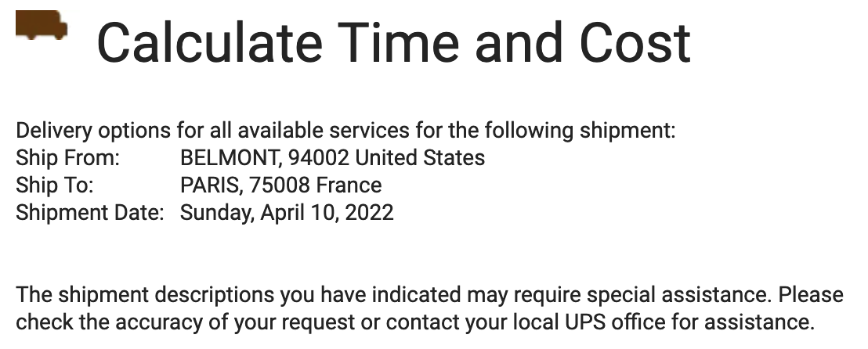Click the 94002 postal code

[x=319, y=157]
